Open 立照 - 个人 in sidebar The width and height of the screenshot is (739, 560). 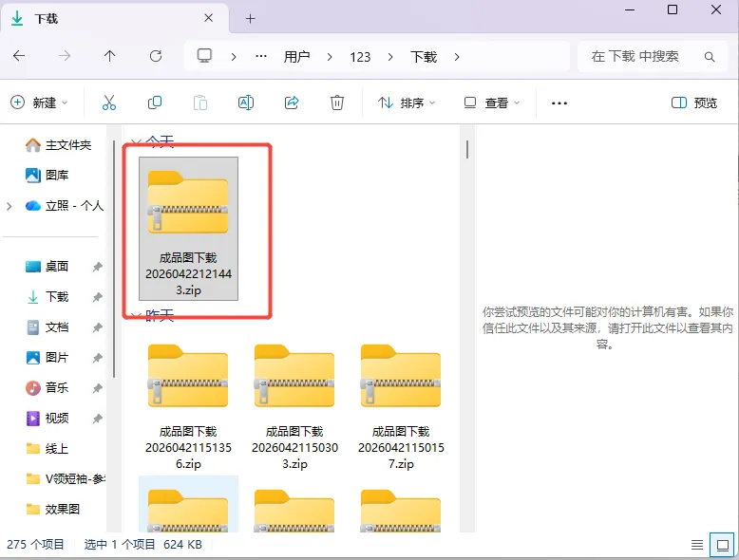pyautogui.click(x=64, y=206)
